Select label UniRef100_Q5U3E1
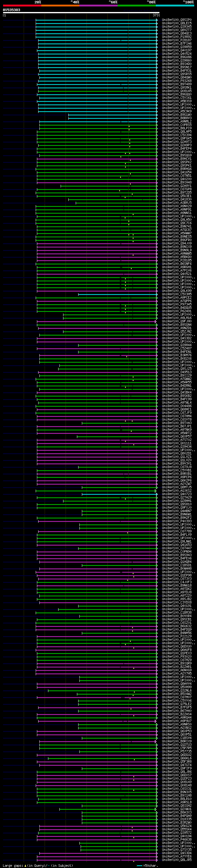The image size is (197, 868). 177,196
